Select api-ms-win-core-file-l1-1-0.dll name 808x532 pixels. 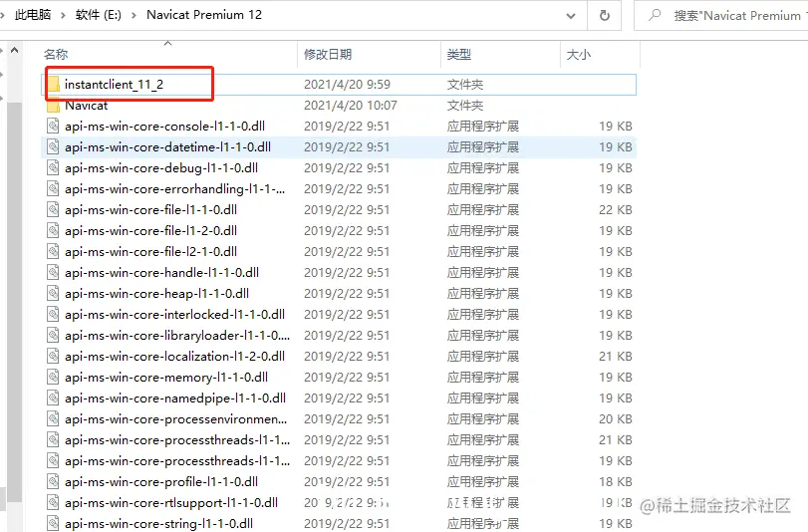(x=151, y=210)
